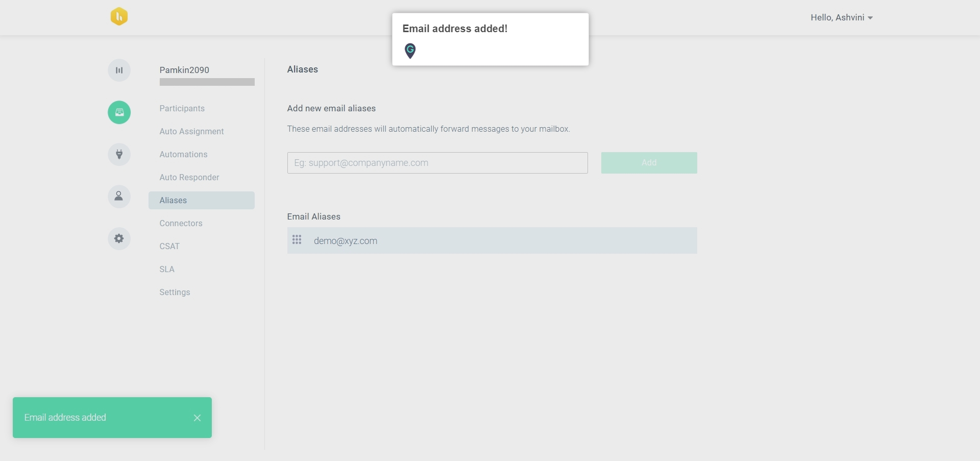The image size is (980, 461).
Task: Open the Automations section
Action: tap(183, 154)
